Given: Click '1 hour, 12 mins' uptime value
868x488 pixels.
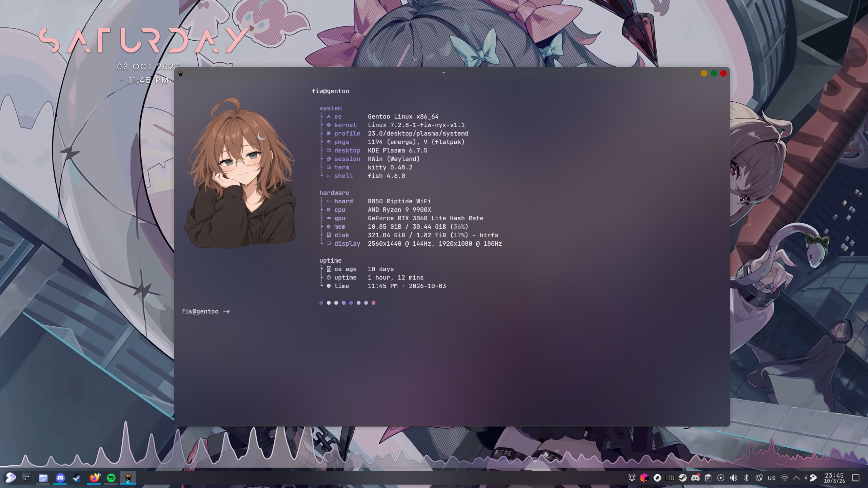Looking at the screenshot, I should pos(396,278).
